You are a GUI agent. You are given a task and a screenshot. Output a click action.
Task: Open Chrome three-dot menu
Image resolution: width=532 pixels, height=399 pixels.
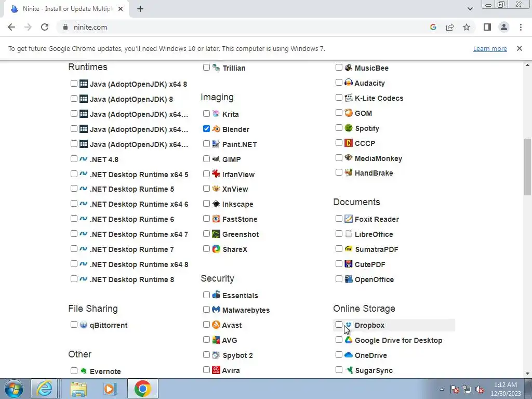point(521,27)
